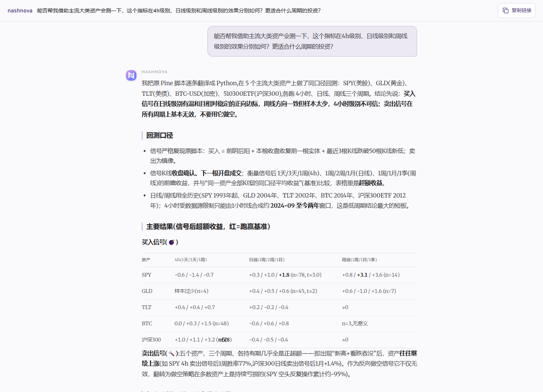Click BTC daily cell -0.6 / +0.6 / +0.8

click(x=269, y=323)
